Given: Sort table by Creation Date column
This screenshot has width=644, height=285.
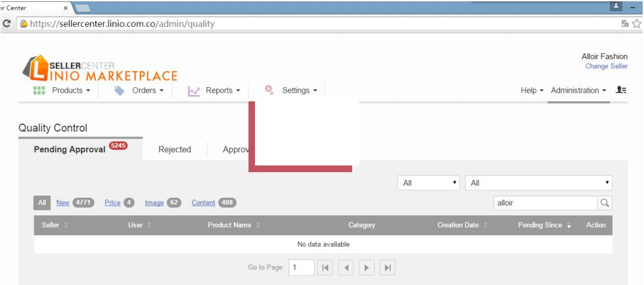Looking at the screenshot, I should point(463,225).
